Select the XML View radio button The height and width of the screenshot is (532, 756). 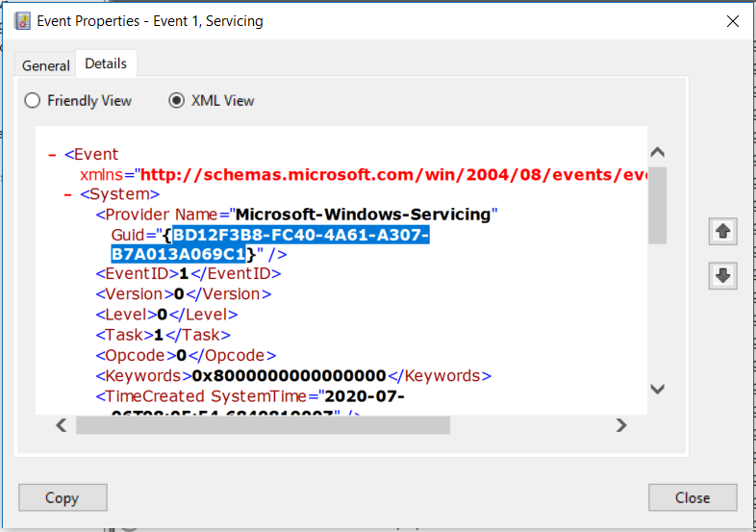click(x=176, y=101)
